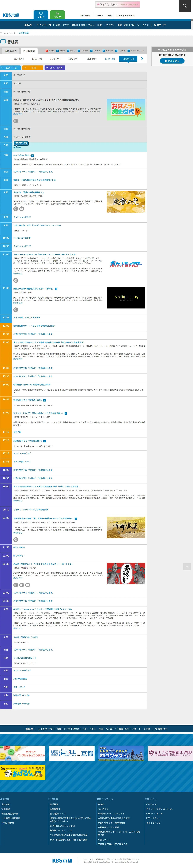193x868 pixels.
Task: Open website globe icon for 比叡の光
Action: coord(16,209)
